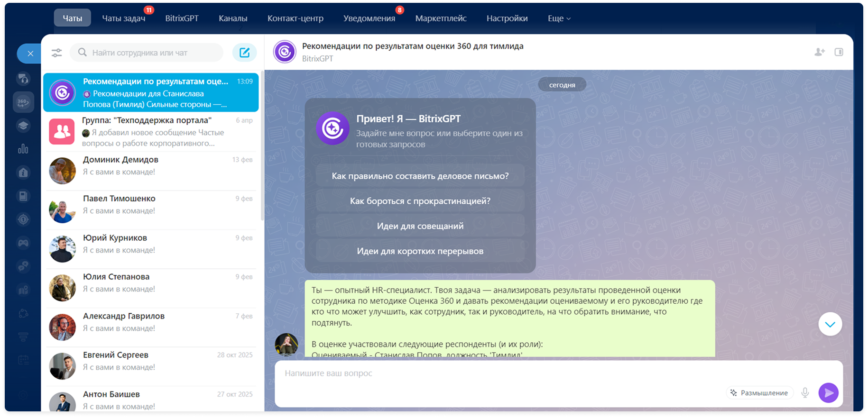
Task: Toggle the Размышление reasoning mode
Action: coord(759,392)
